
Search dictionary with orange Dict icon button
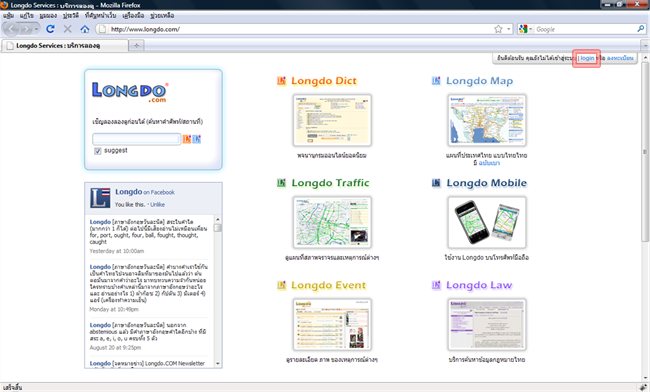point(187,139)
